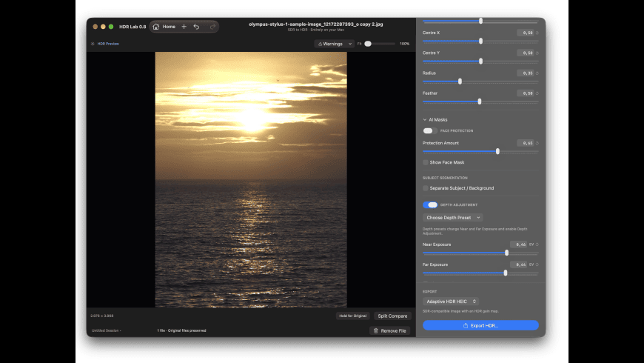Click the HDR Preview label
644x363 pixels.
click(108, 44)
